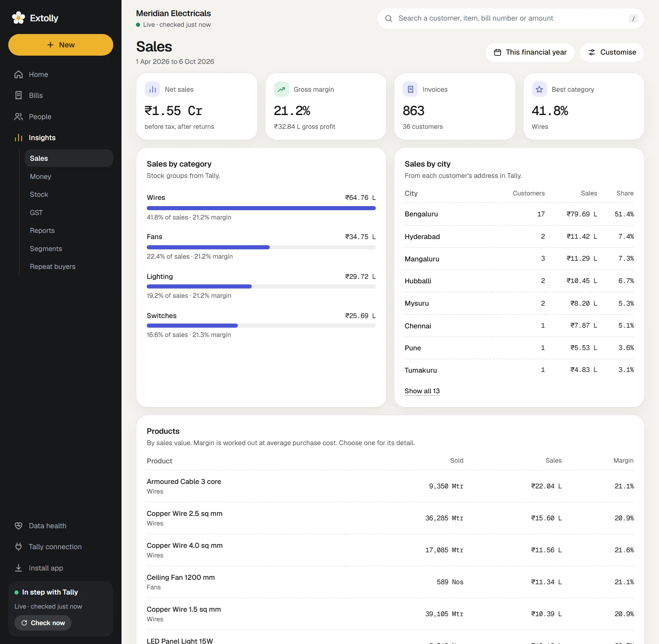Image resolution: width=659 pixels, height=644 pixels.
Task: Click the People users icon
Action: coord(19,117)
